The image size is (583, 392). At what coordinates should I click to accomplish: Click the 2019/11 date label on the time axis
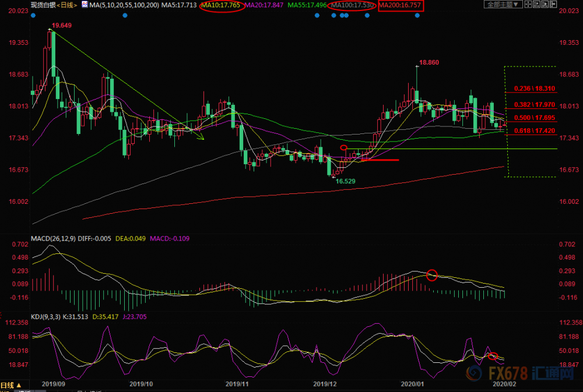237,384
